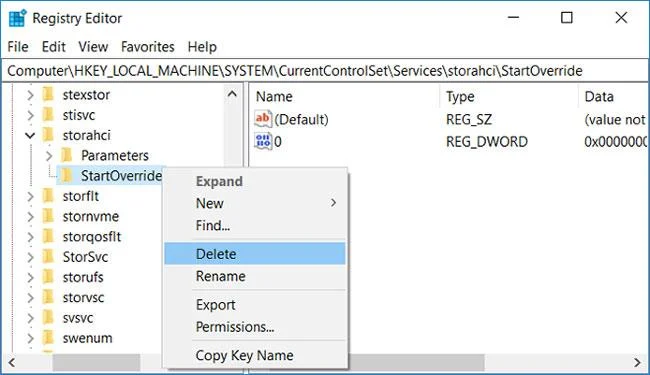This screenshot has width=650, height=375.
Task: Click the horizontal scrollbar left arrow
Action: (x=12, y=363)
